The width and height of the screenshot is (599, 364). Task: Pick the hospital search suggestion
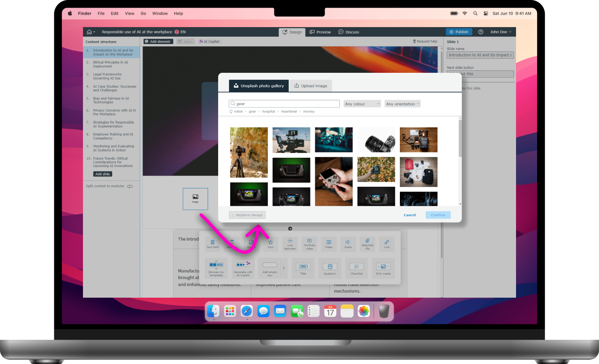click(268, 112)
